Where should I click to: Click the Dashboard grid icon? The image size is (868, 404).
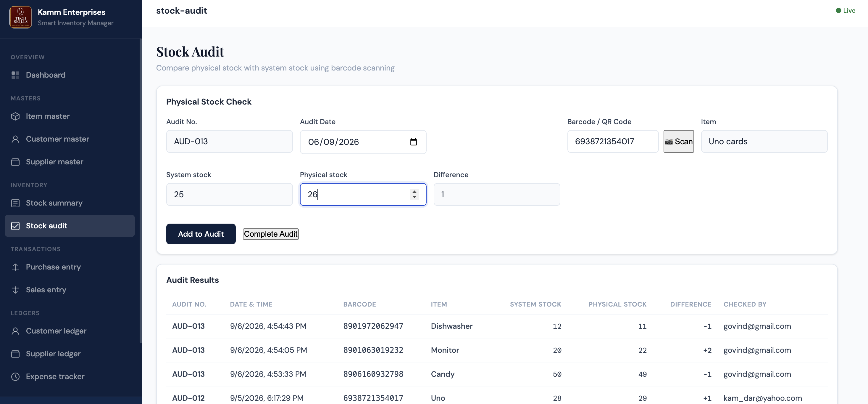point(15,75)
